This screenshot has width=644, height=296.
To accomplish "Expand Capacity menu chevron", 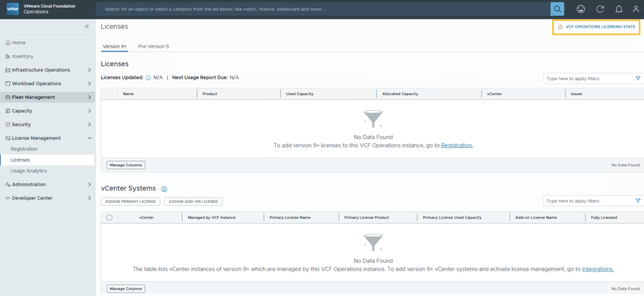I will pyautogui.click(x=89, y=111).
